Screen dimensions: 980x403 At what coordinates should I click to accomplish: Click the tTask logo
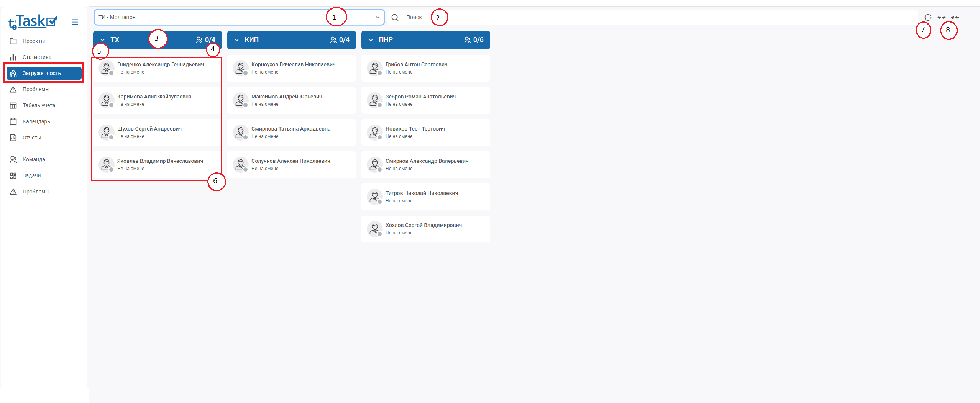33,22
